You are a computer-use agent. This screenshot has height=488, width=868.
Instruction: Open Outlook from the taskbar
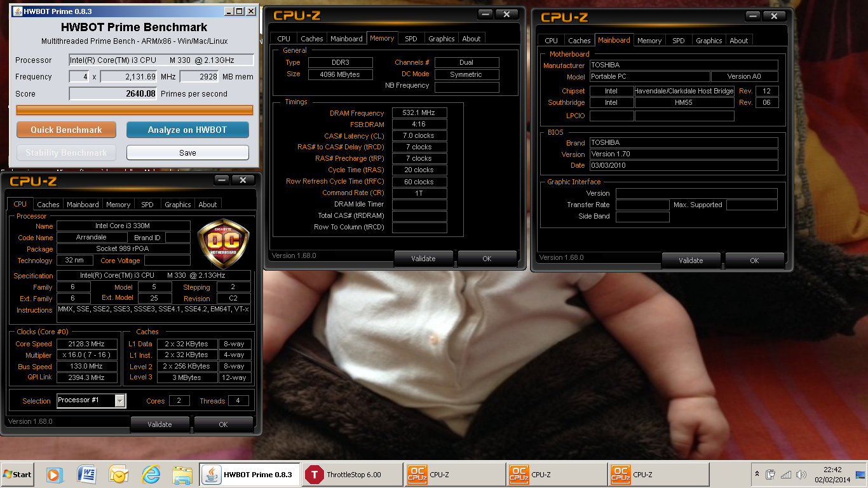(118, 475)
